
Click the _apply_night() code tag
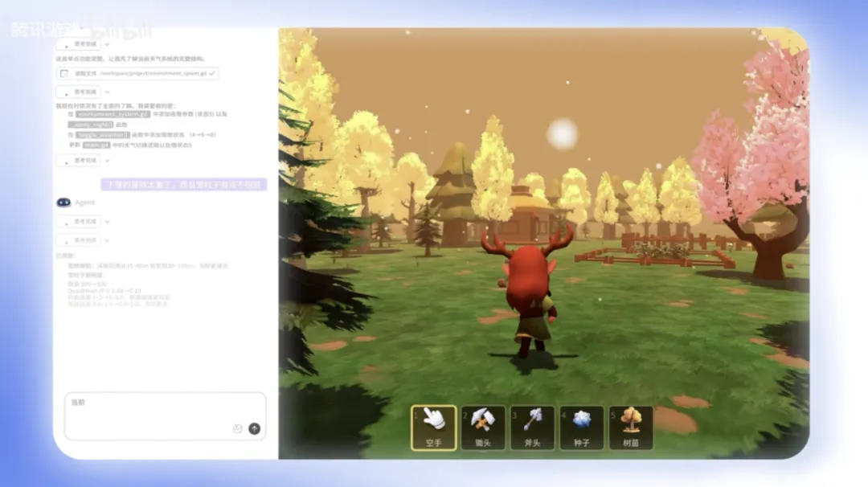91,125
